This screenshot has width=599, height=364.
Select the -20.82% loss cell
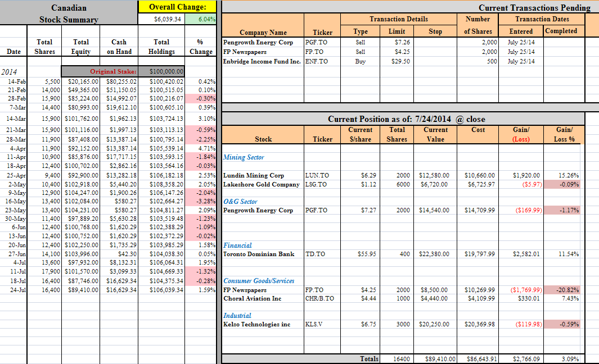(x=562, y=290)
